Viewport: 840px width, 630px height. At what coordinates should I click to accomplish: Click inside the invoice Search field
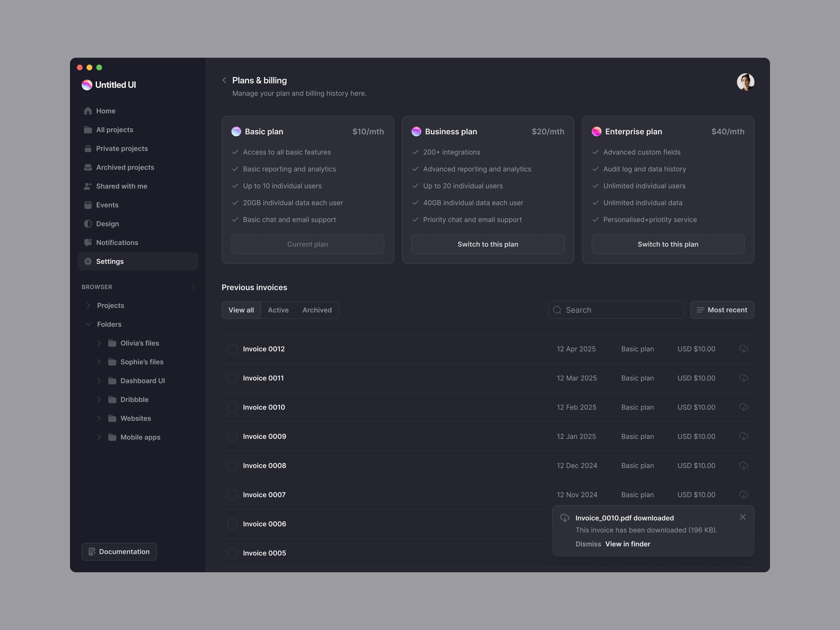coord(615,310)
